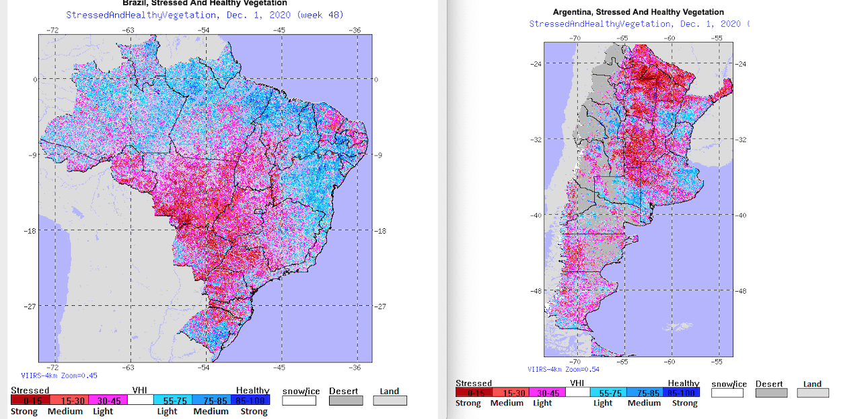Viewport: 868px width, 419px height.
Task: Pick the 85-100 swatch in Argentina legend
Action: click(x=681, y=393)
